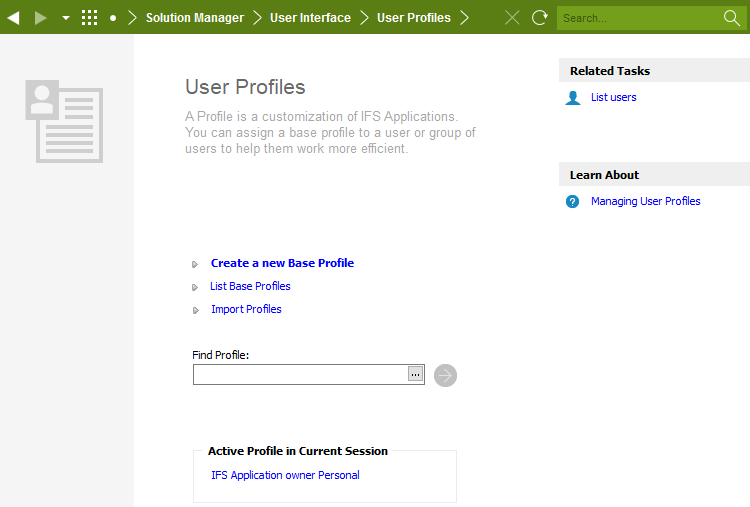Open User Interface breadcrumb

(x=310, y=18)
